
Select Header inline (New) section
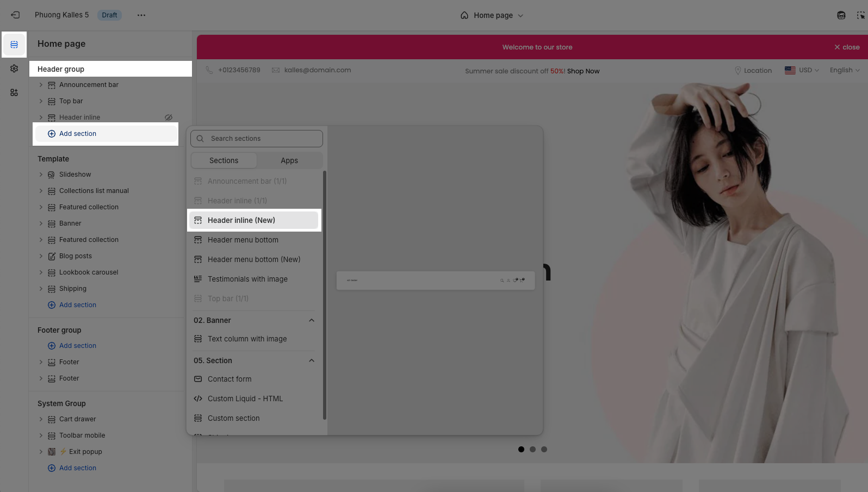253,220
